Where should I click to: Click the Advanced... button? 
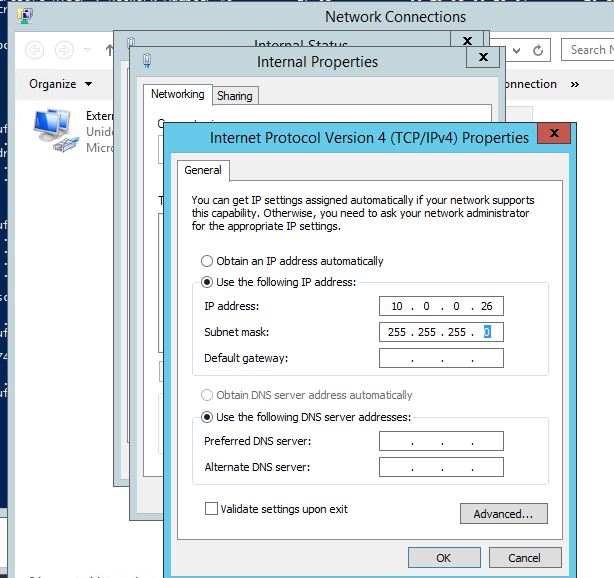[503, 514]
